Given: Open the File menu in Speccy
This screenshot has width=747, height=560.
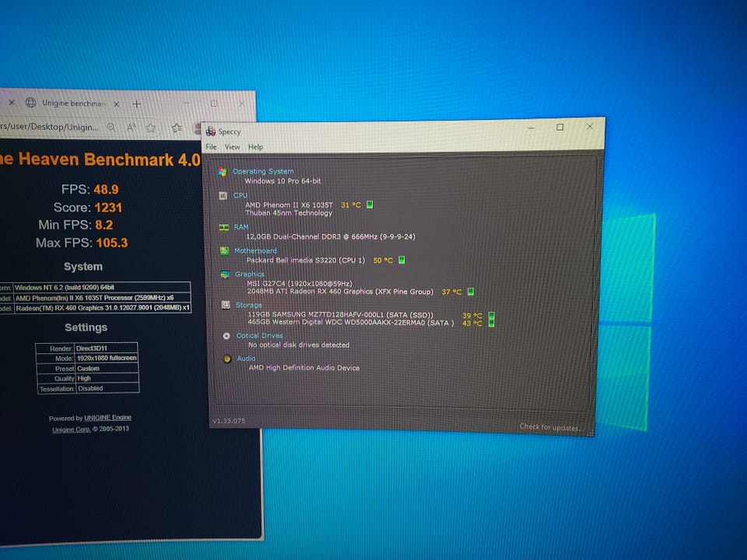Looking at the screenshot, I should [211, 147].
